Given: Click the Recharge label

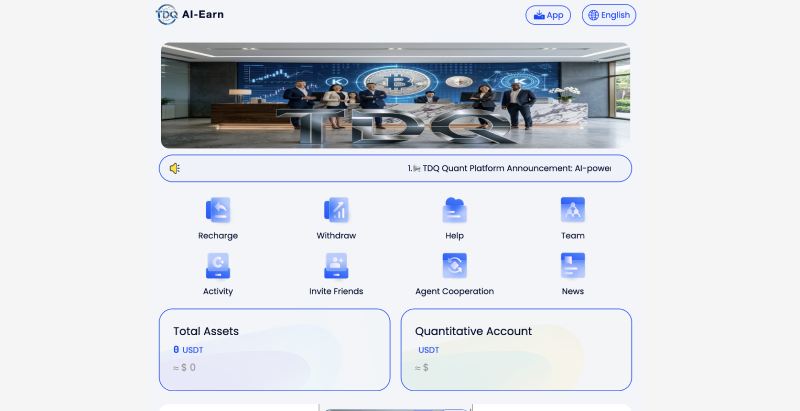Looking at the screenshot, I should 218,236.
